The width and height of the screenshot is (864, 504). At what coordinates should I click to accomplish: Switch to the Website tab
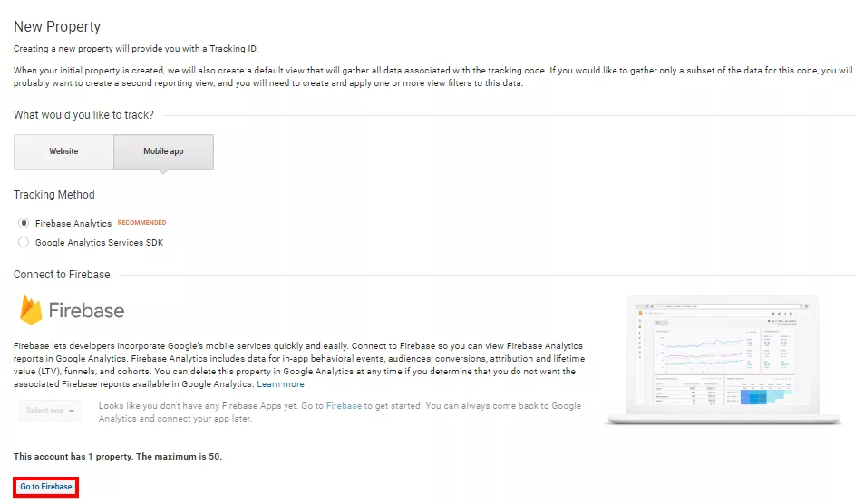64,151
